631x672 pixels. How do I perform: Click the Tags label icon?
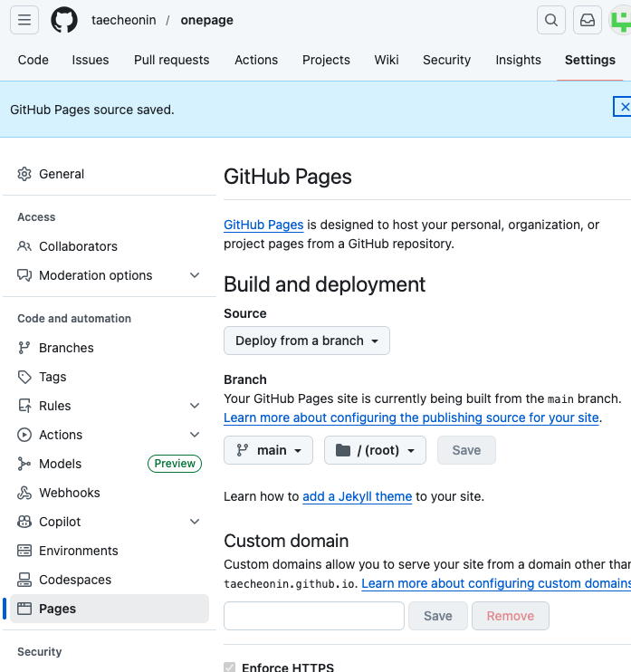24,377
